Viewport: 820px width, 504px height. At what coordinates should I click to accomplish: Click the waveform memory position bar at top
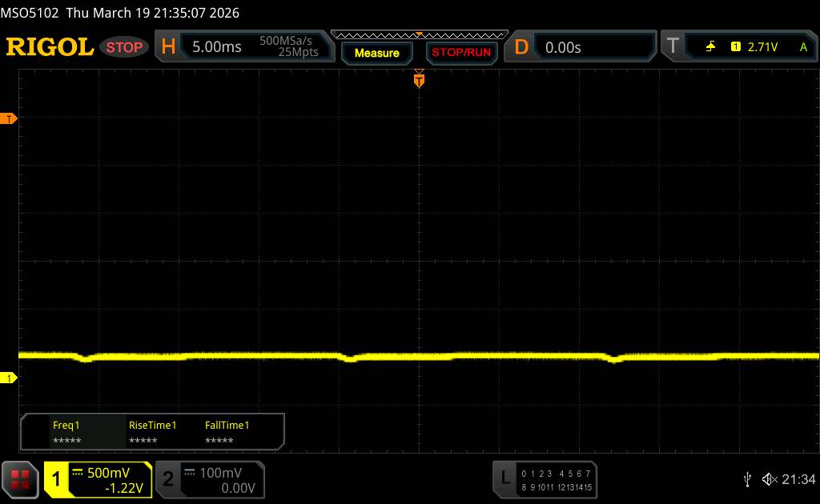click(x=418, y=34)
